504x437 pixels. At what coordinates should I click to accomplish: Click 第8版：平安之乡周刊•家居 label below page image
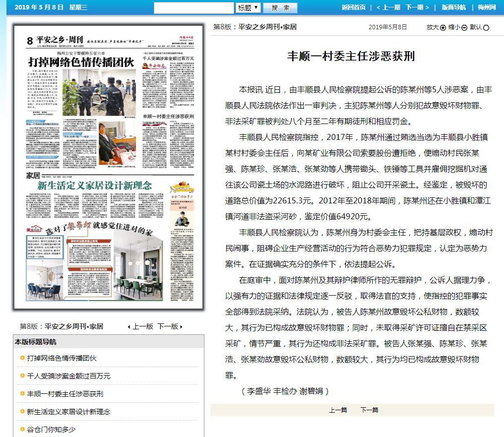(x=62, y=326)
